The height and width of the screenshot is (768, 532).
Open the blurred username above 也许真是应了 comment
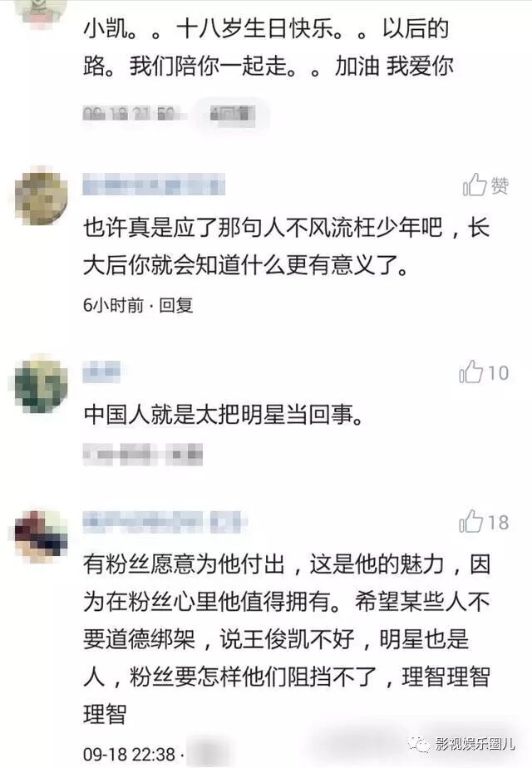click(x=154, y=185)
